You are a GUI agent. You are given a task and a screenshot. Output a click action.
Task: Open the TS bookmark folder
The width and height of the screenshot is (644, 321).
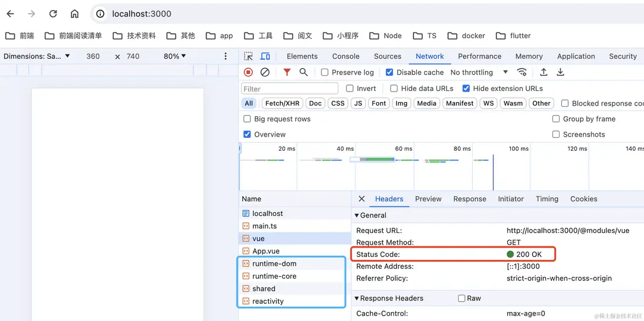424,36
